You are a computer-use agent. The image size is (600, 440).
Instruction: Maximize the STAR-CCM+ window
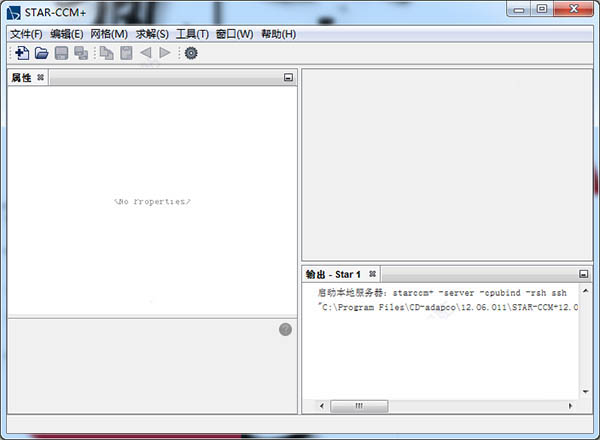(542, 9)
